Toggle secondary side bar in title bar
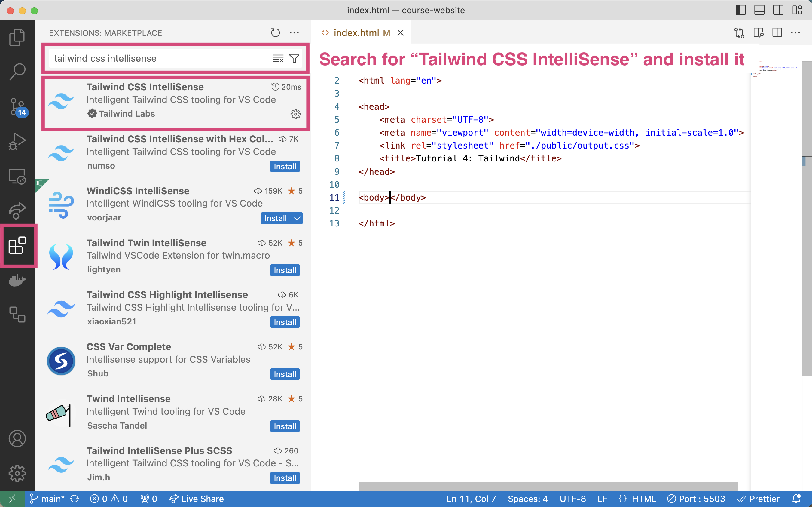Screen dimensions: 812x507 [778, 10]
